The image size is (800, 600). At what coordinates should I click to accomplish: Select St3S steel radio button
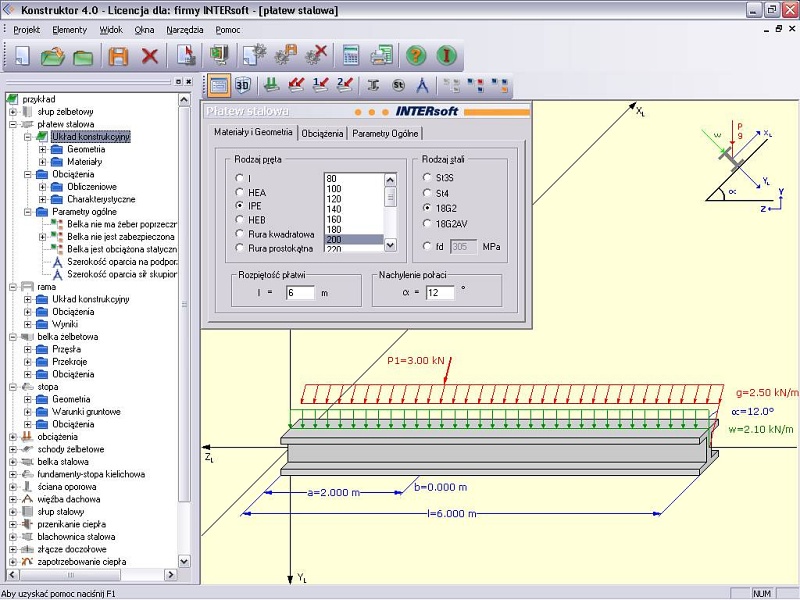pyautogui.click(x=427, y=177)
